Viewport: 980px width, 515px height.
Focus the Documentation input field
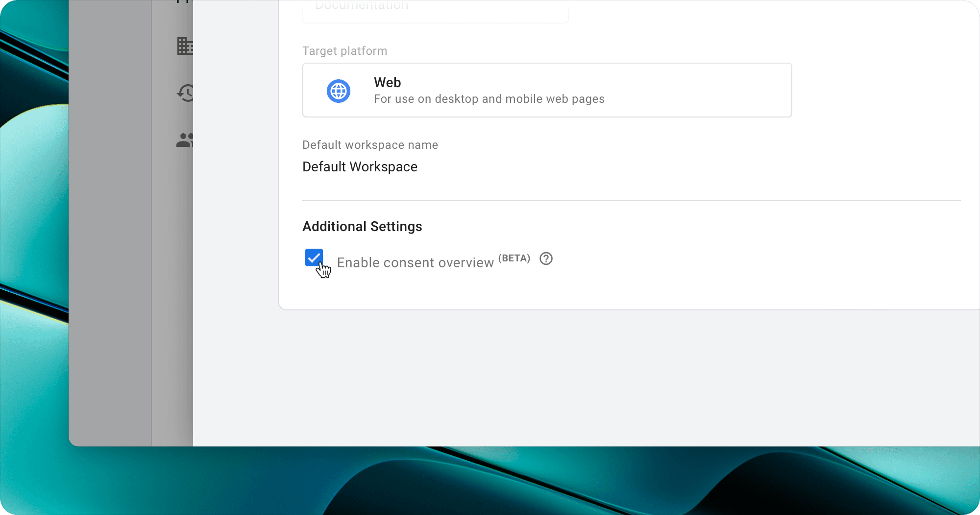(x=435, y=11)
